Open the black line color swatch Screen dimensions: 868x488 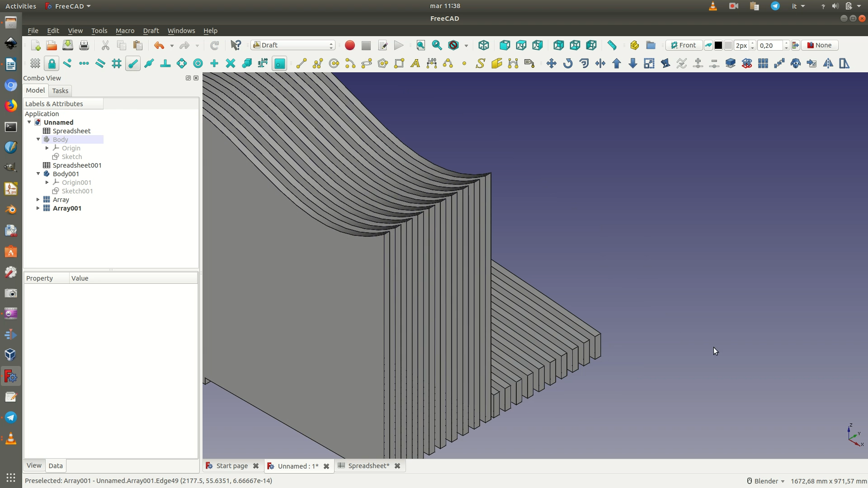click(x=718, y=45)
